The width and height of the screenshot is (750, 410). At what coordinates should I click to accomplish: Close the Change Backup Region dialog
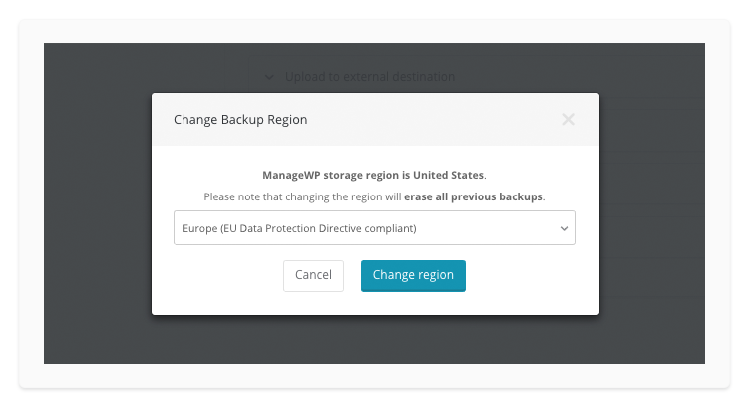coord(568,119)
